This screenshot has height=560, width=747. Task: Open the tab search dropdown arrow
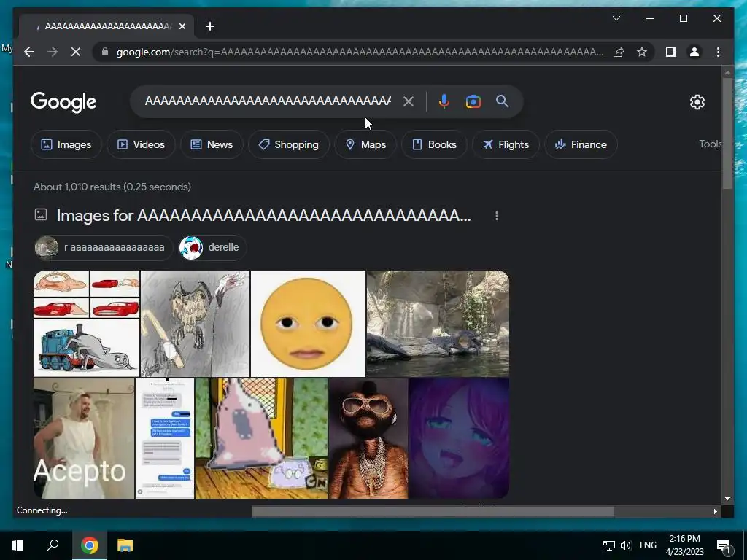[616, 18]
